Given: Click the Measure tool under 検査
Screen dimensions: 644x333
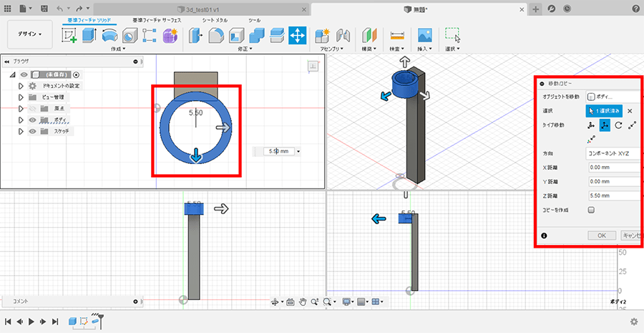Looking at the screenshot, I should [398, 34].
